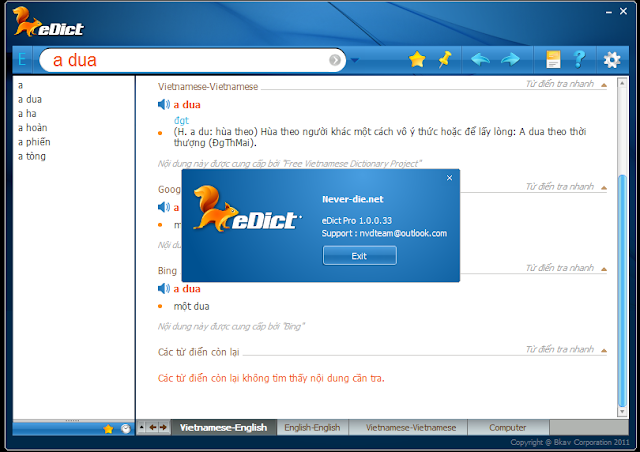Click the Never-die.net text in dialog
The height and width of the screenshot is (452, 640).
coord(353,199)
